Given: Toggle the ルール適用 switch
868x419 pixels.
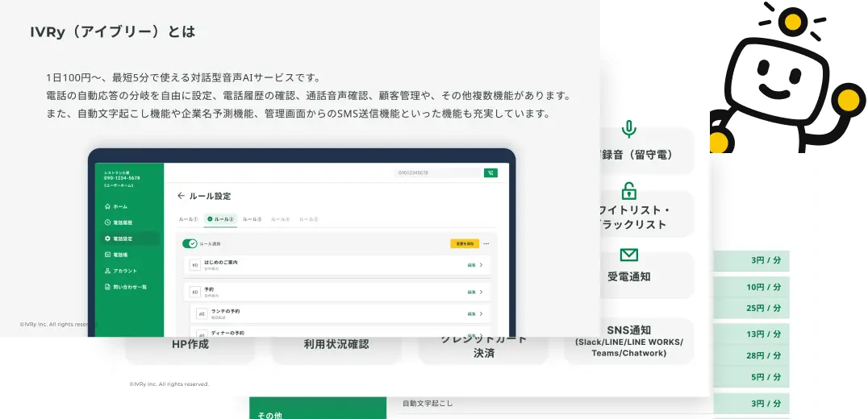Looking at the screenshot, I should pyautogui.click(x=190, y=244).
